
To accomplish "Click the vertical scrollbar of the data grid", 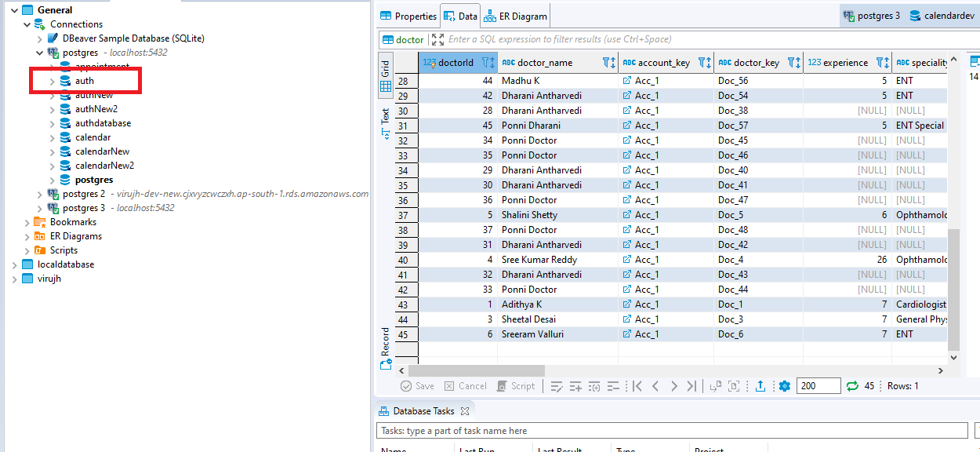I will (x=953, y=290).
